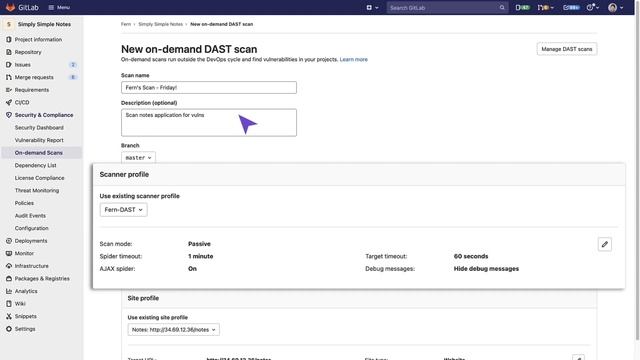Click Fern breadcrumb link
This screenshot has height=360, width=640.
pyautogui.click(x=126, y=24)
